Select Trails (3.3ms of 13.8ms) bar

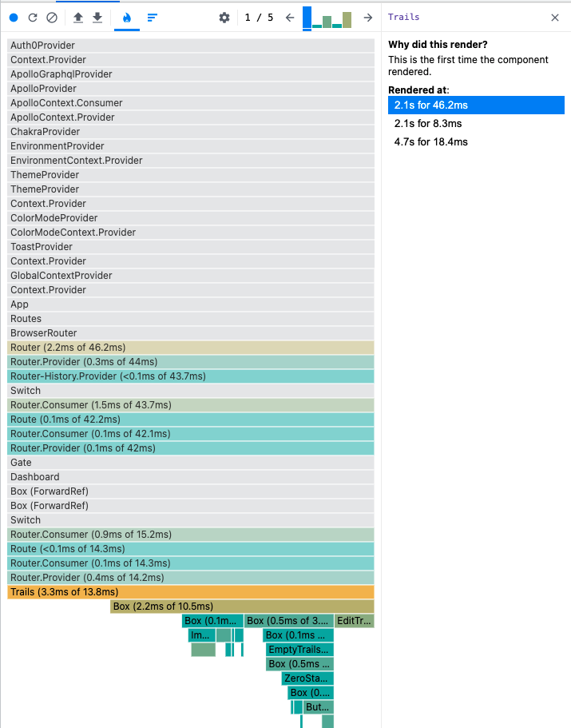pos(191,592)
